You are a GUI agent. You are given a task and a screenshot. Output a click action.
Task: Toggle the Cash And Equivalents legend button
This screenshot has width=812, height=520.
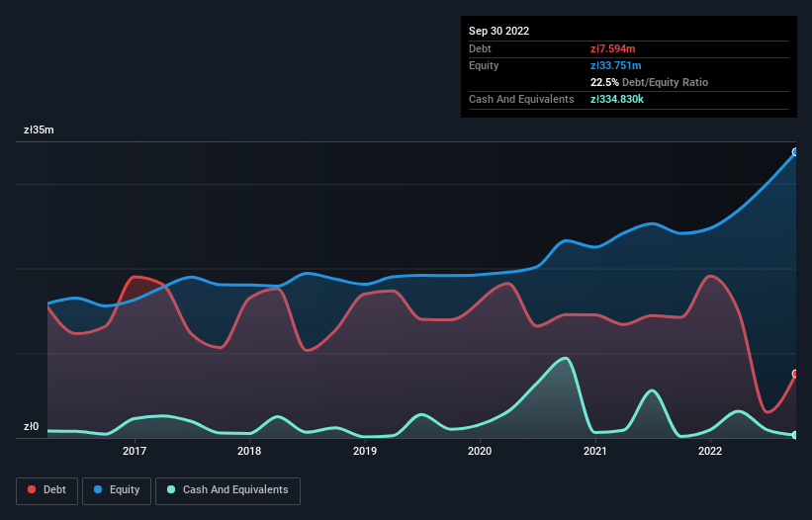[227, 490]
